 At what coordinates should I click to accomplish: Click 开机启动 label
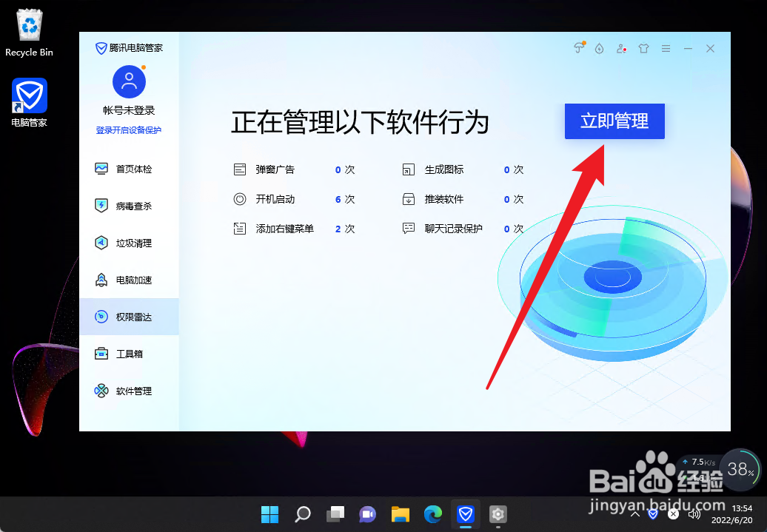(x=275, y=199)
